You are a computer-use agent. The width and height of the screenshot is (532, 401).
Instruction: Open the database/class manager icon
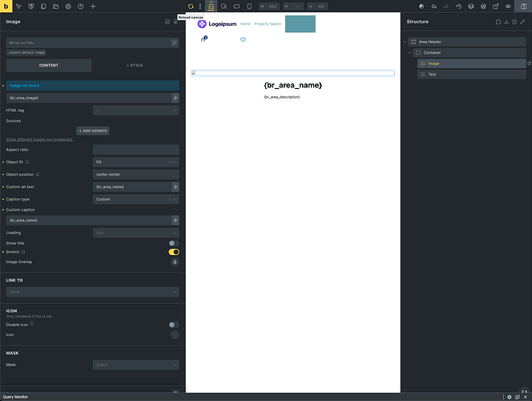pyautogui.click(x=471, y=6)
